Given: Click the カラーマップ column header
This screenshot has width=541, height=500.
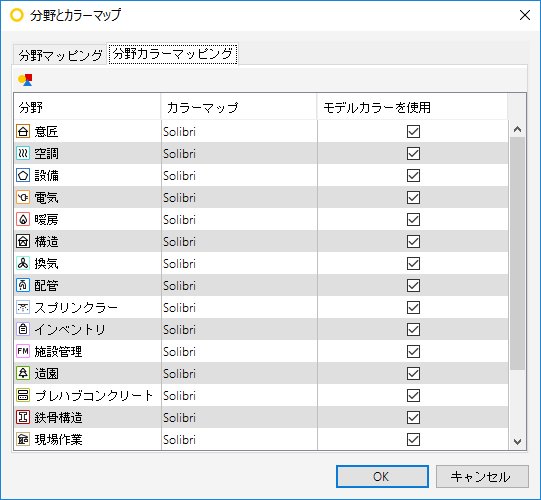Looking at the screenshot, I should [239, 107].
